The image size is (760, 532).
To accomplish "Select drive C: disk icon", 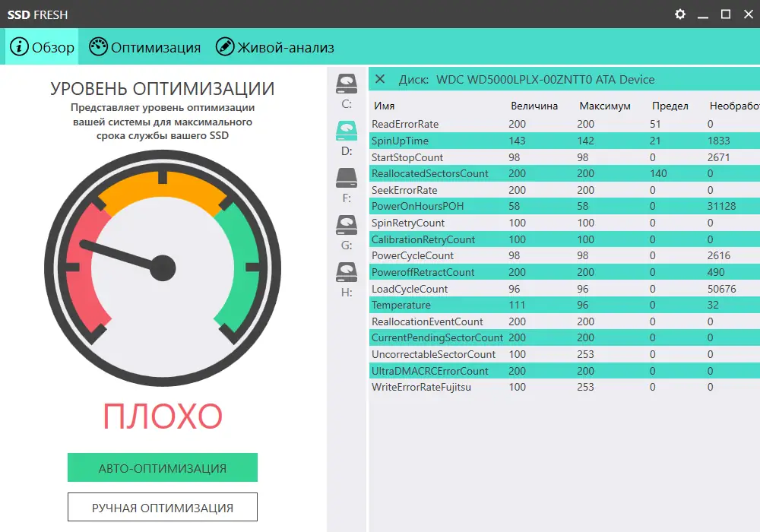I will point(347,84).
